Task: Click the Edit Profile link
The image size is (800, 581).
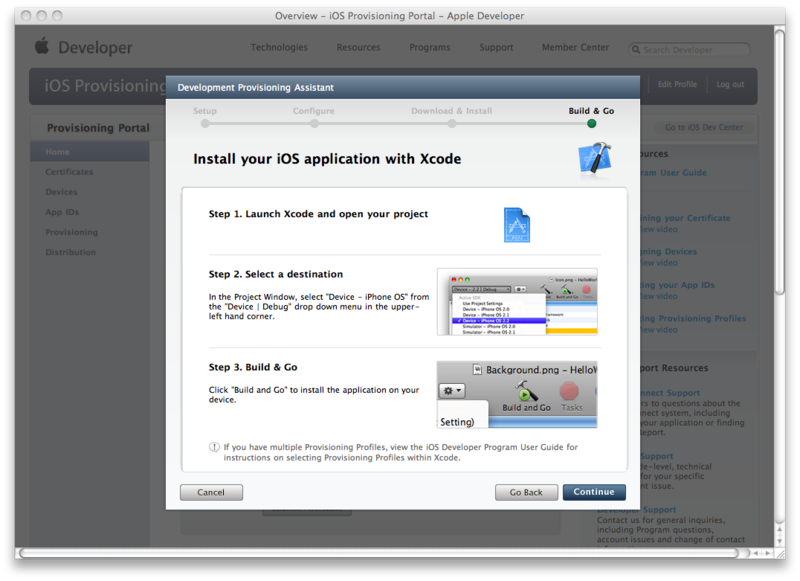Action: coord(677,84)
